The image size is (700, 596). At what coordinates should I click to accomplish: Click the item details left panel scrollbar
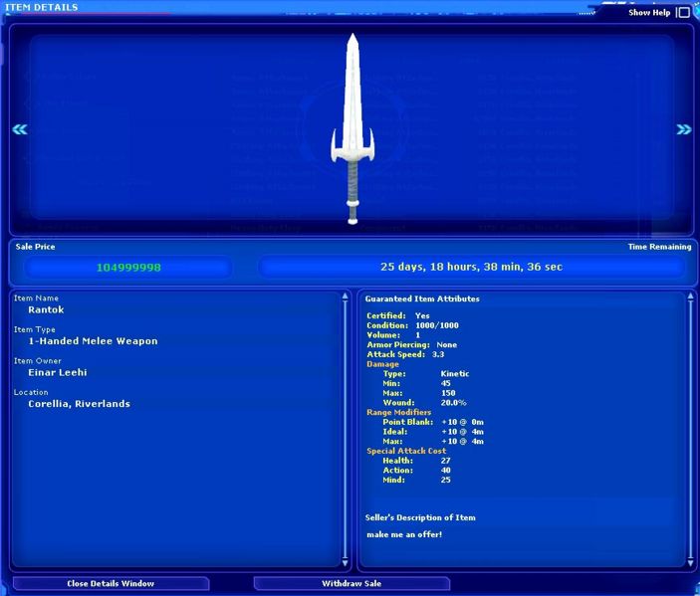coord(345,428)
